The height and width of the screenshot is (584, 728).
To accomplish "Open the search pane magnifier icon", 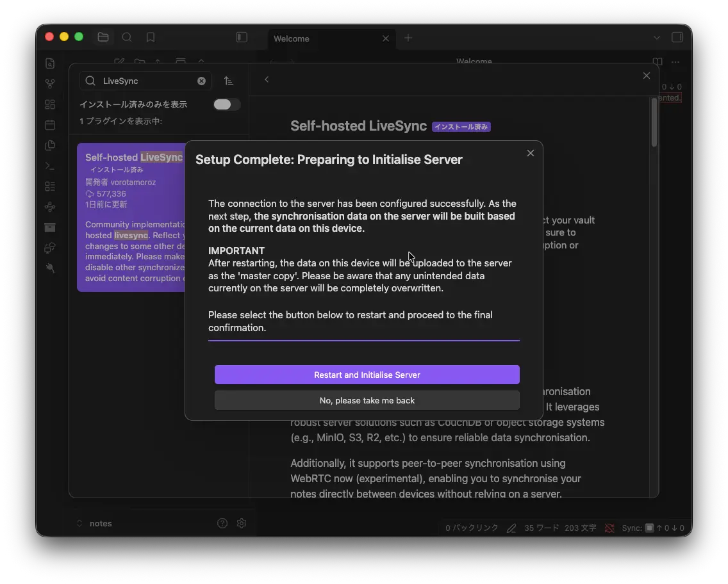I will 127,37.
